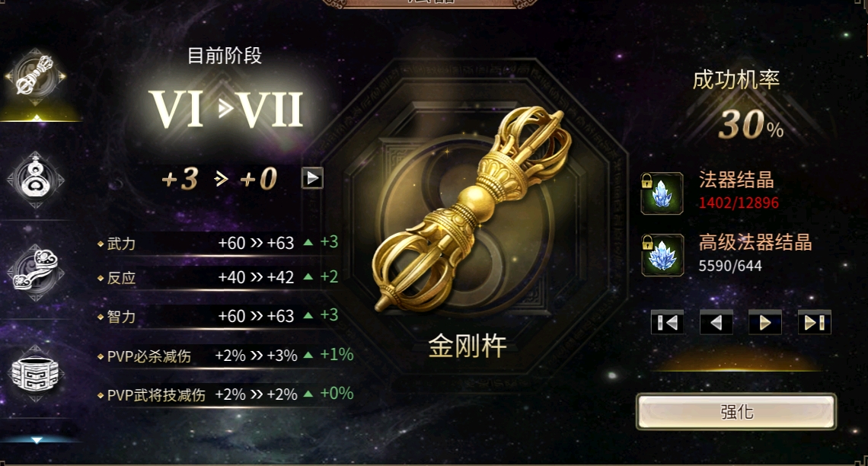The image size is (868, 466).
Task: Go to the previous stage arrow
Action: [716, 322]
